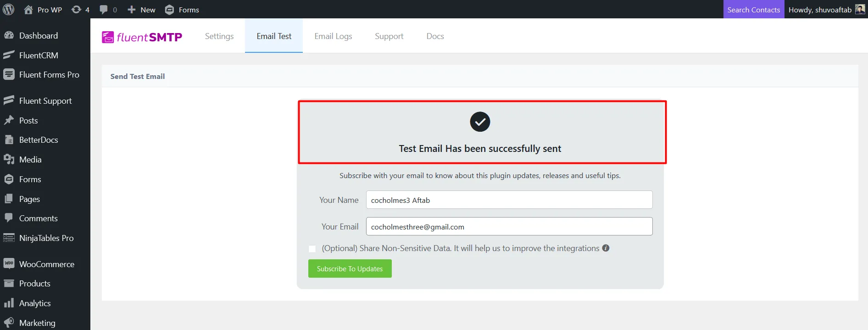Click the Pages sidebar icon
This screenshot has width=868, height=330.
click(x=9, y=199)
